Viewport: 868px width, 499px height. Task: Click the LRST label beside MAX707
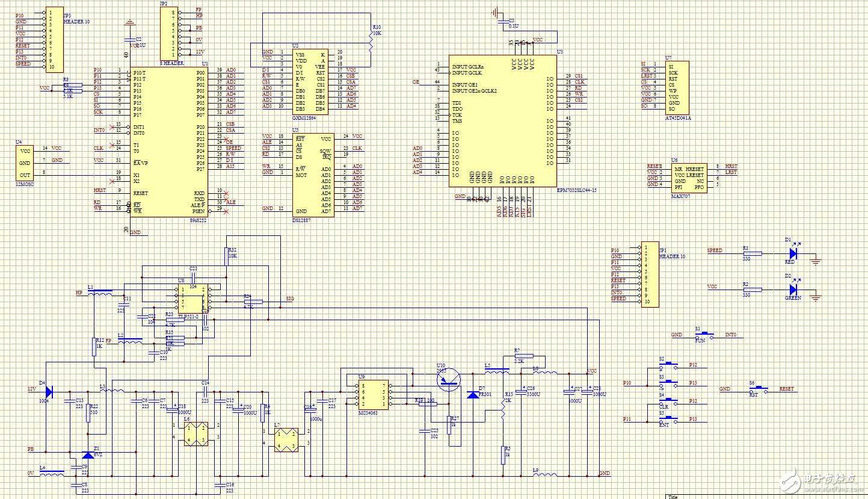731,172
